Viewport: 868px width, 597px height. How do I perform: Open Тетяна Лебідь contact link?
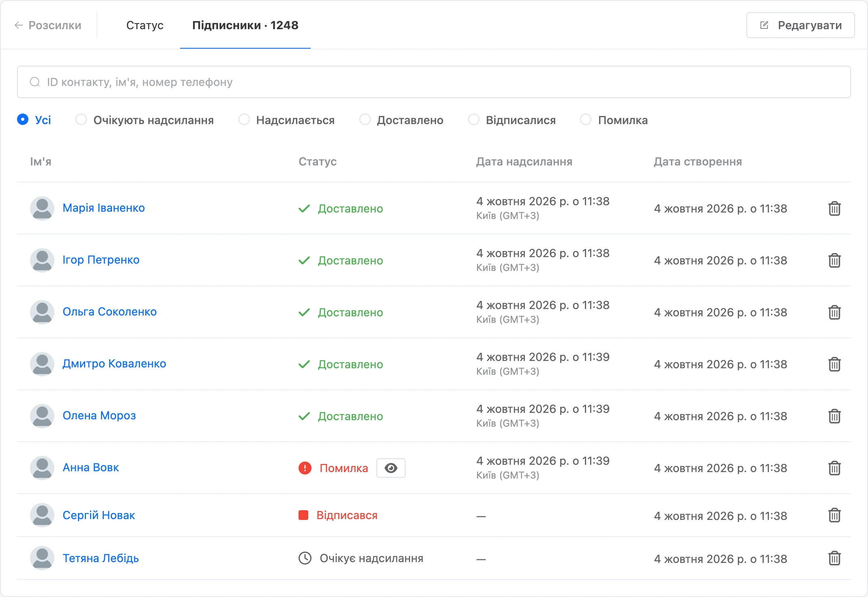[x=101, y=558]
